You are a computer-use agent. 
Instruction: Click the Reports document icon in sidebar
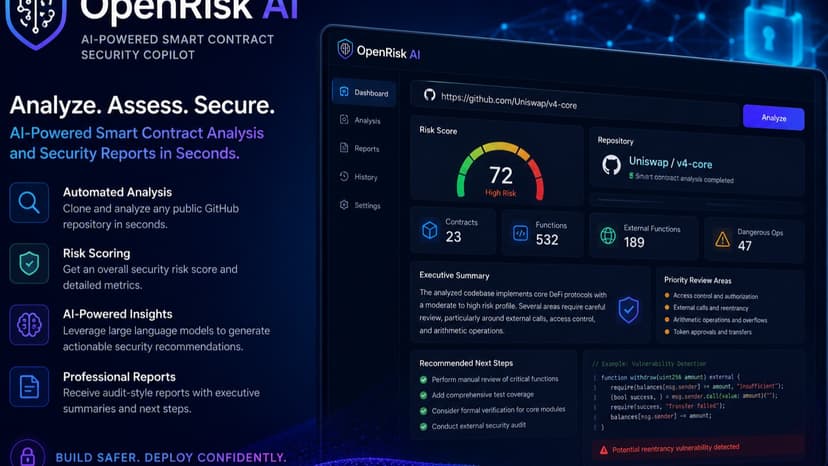click(344, 147)
